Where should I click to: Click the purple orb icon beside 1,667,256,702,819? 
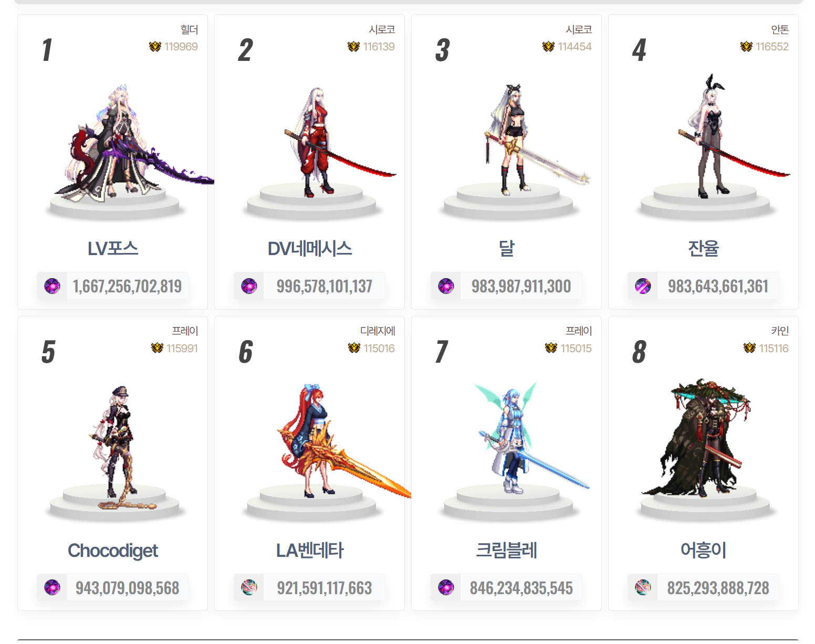click(52, 286)
